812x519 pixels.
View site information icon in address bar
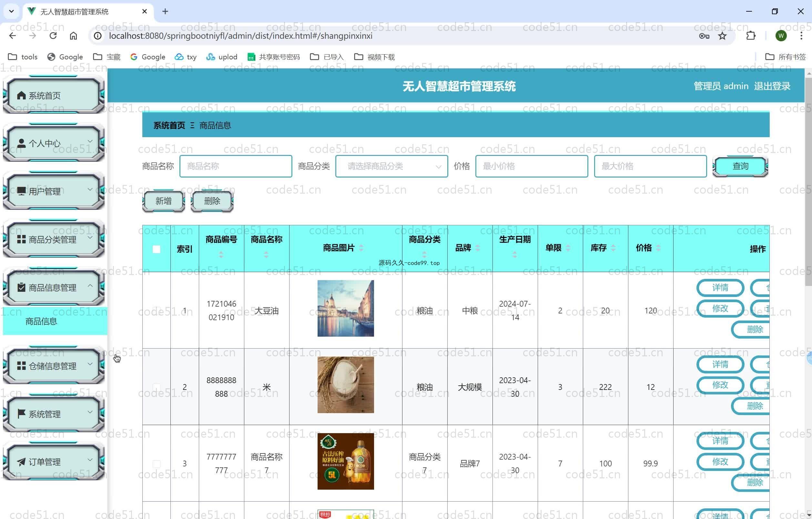pos(98,36)
